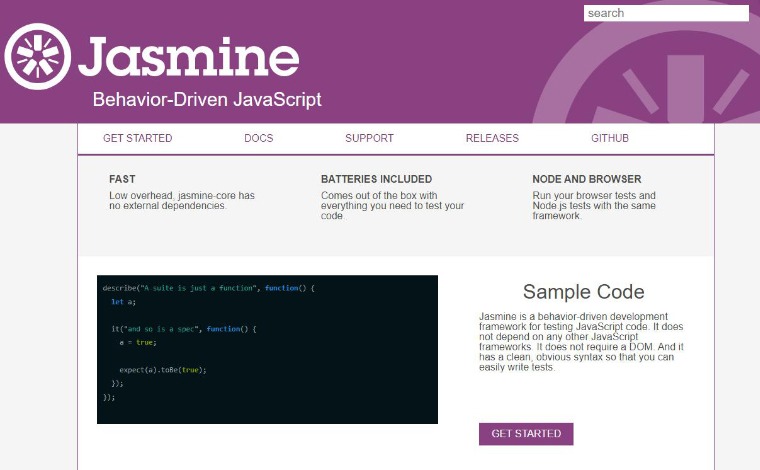This screenshot has height=470, width=760.
Task: Click the it("and so is a spec") code line
Action: pyautogui.click(x=184, y=329)
